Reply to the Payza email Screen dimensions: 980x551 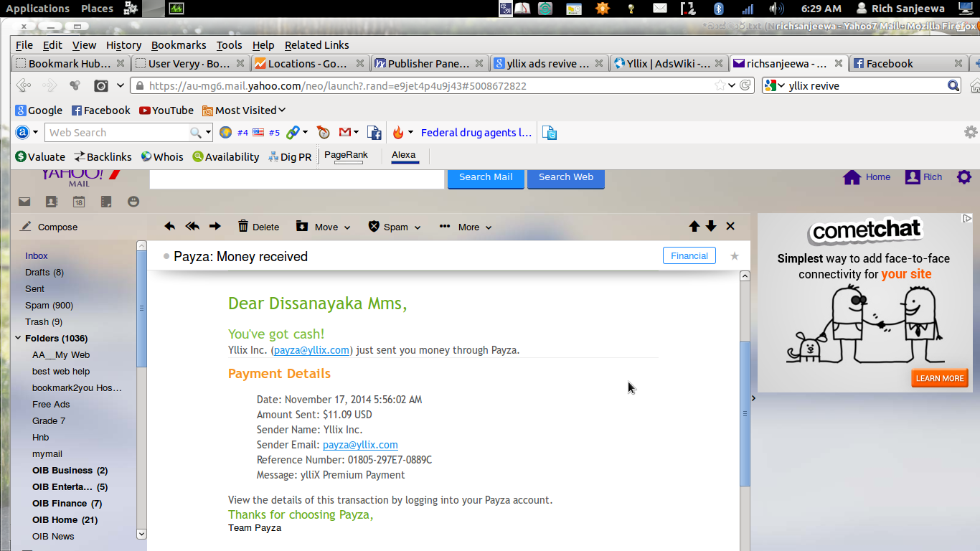(169, 227)
